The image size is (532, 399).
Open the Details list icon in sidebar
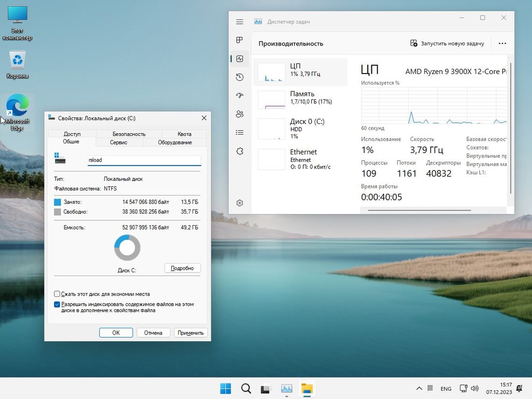point(239,133)
